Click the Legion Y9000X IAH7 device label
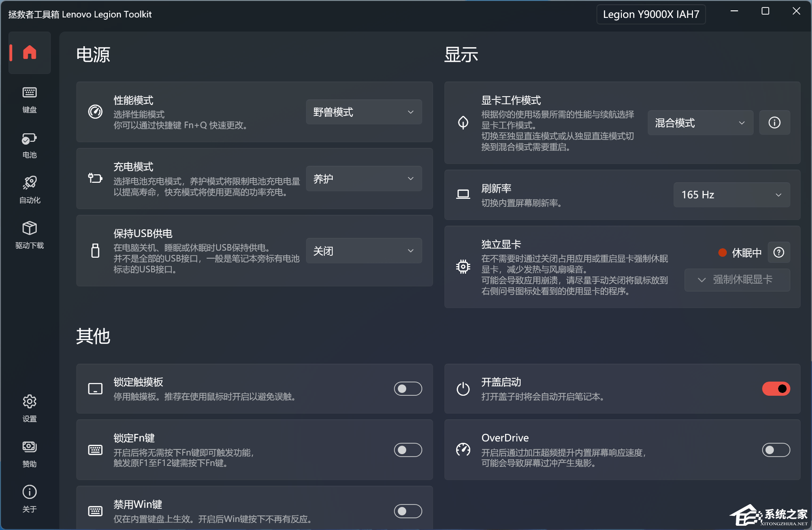 [x=651, y=14]
